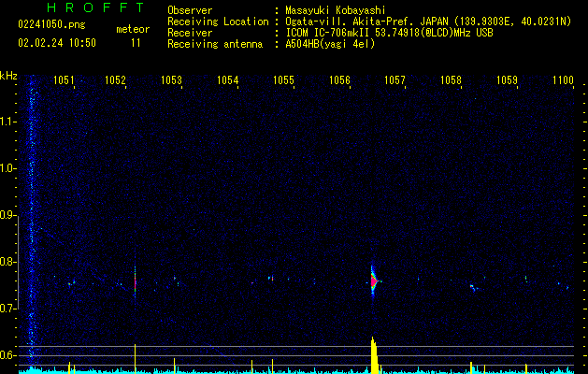This screenshot has width=588, height=374.
Task: Click the gray frequency range bracket on left axis
Action: point(19,263)
